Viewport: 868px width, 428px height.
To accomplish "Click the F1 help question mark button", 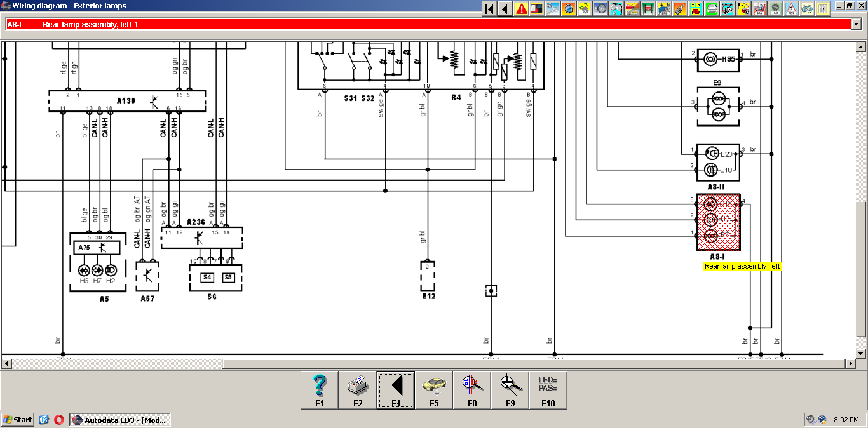I will click(x=320, y=390).
